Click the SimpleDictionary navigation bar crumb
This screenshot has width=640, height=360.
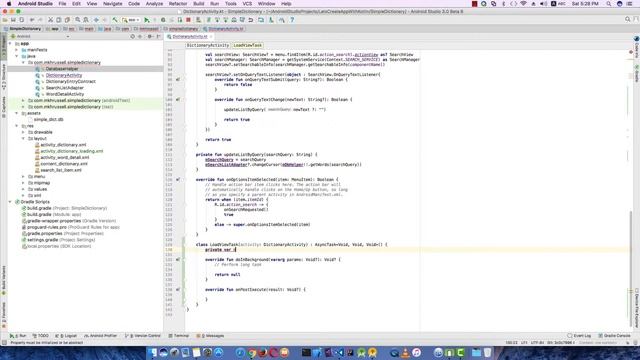tap(22, 29)
